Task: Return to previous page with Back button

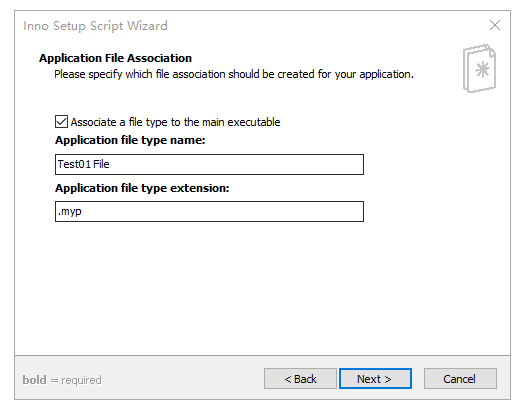Action: pos(300,379)
